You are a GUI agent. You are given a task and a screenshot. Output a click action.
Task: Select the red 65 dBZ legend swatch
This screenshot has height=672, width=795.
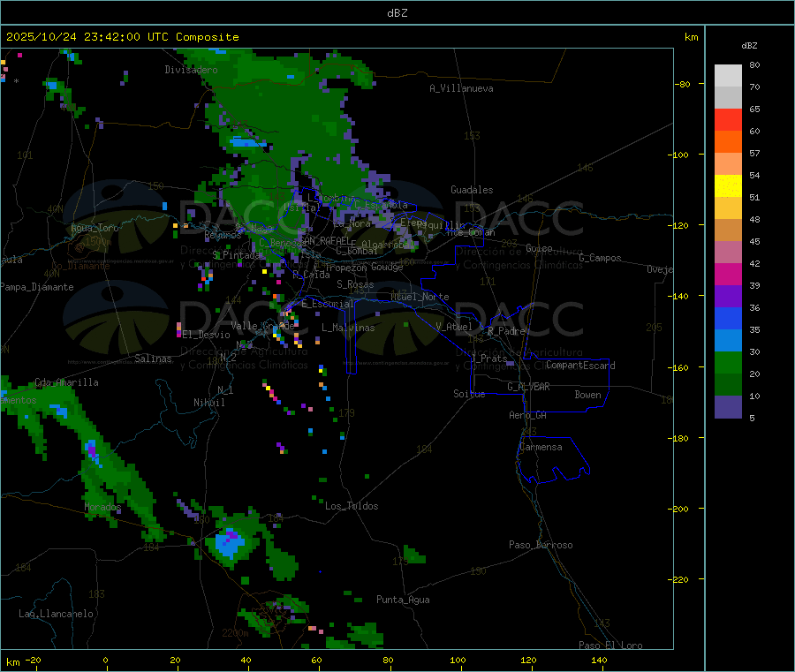(728, 119)
